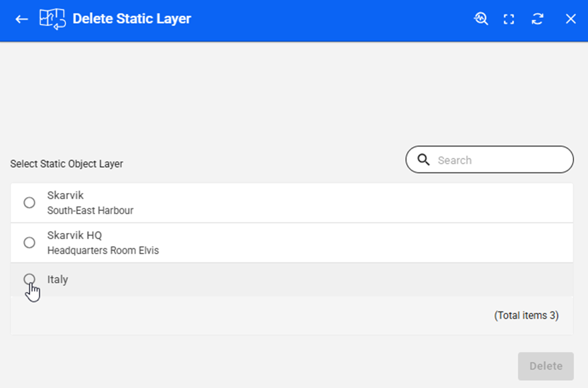
Task: Toggle fullscreen mode with the header icon
Action: 509,19
